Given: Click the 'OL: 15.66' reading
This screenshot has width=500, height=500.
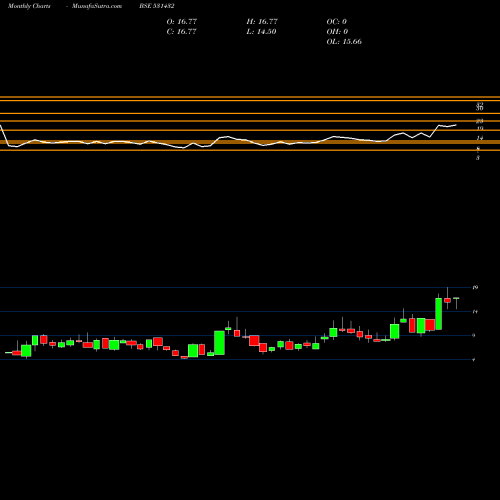Looking at the screenshot, I should 344,42.
